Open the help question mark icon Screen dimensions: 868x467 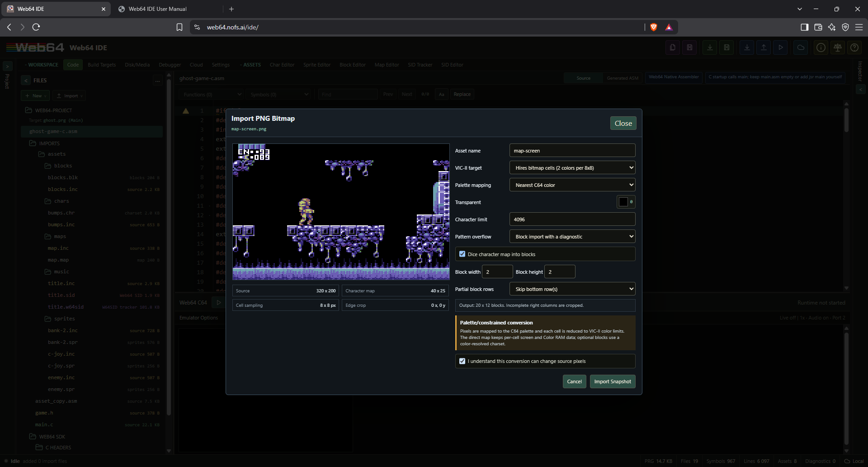pyautogui.click(x=854, y=48)
